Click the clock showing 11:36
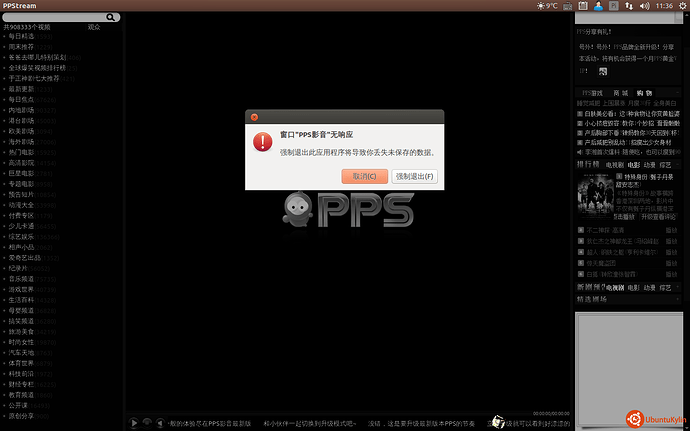 click(664, 6)
